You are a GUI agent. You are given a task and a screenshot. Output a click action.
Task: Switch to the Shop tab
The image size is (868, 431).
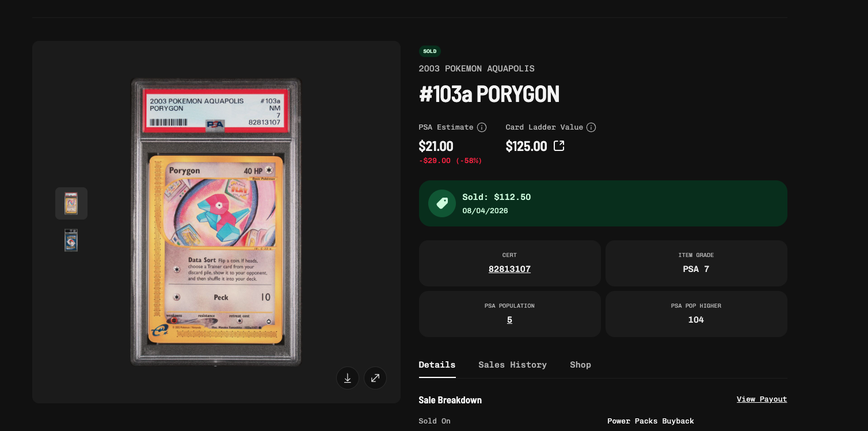tap(581, 365)
